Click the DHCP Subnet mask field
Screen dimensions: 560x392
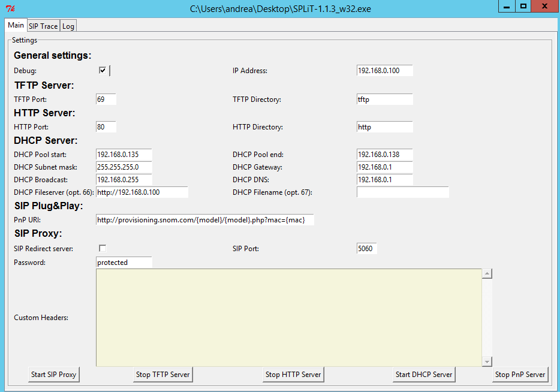click(x=124, y=167)
